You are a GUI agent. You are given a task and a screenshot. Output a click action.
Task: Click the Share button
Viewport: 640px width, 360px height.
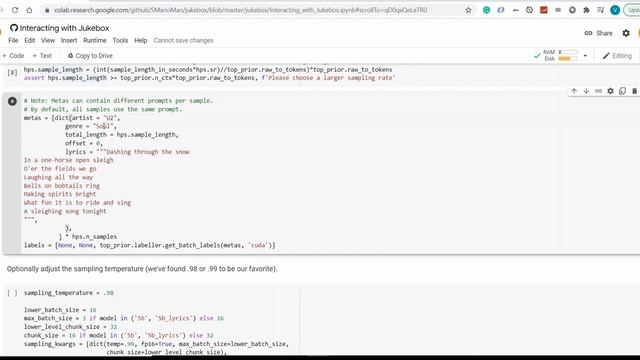point(598,33)
